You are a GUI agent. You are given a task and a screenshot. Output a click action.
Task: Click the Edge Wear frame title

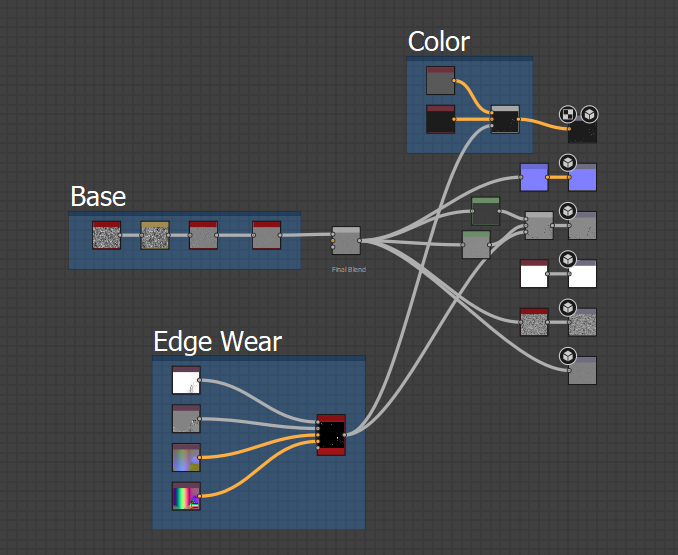[217, 342]
